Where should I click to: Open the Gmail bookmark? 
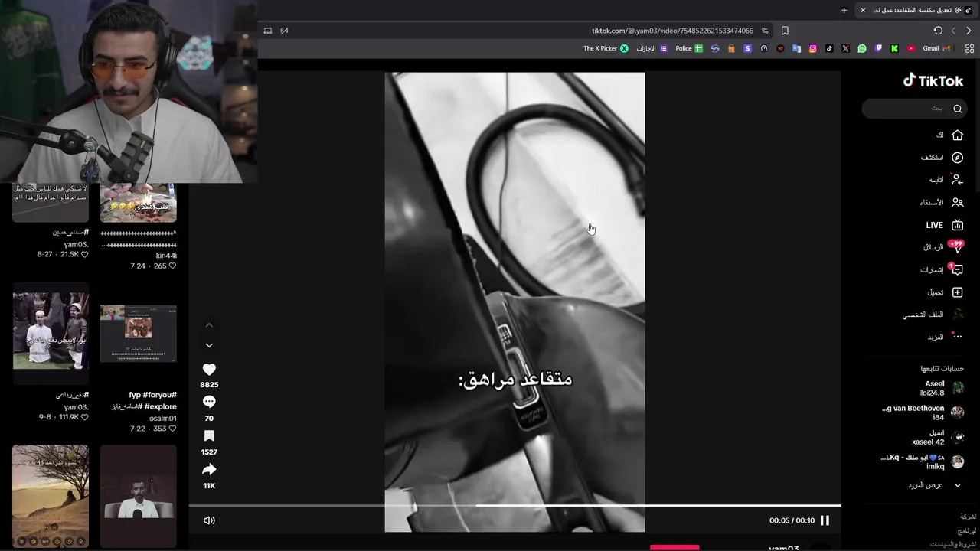(x=936, y=48)
